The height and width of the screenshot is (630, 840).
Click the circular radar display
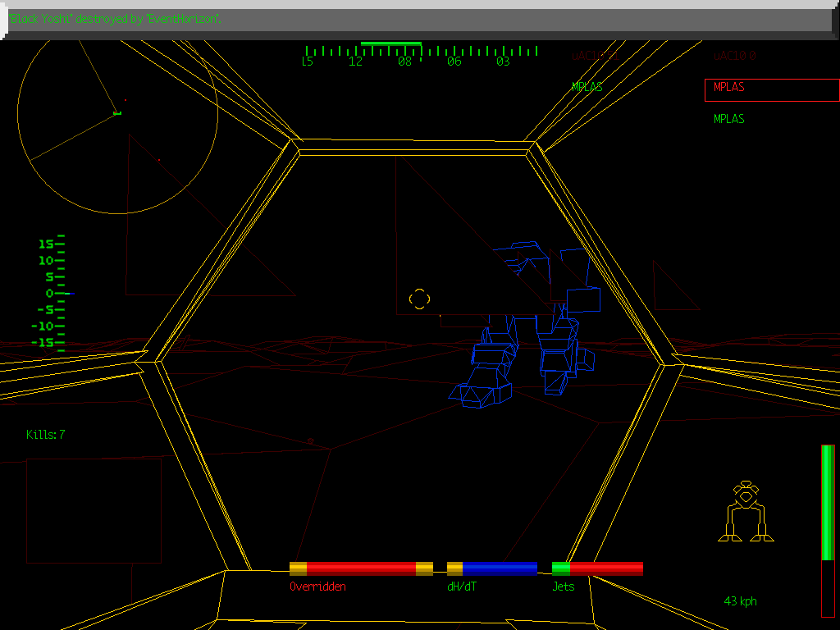[117, 114]
